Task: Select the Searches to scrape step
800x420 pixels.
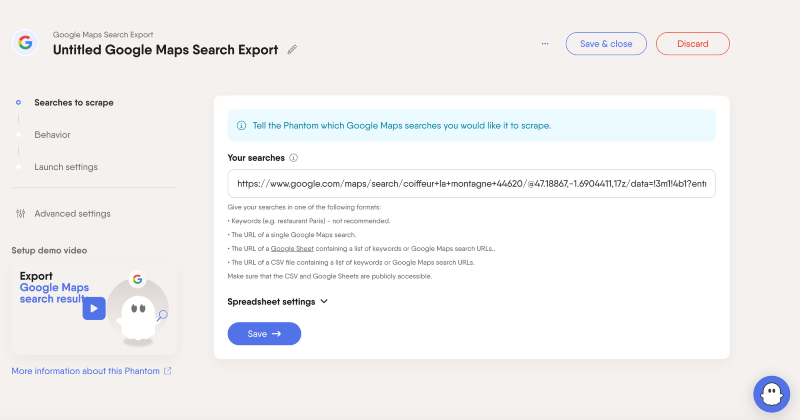Action: (73, 102)
